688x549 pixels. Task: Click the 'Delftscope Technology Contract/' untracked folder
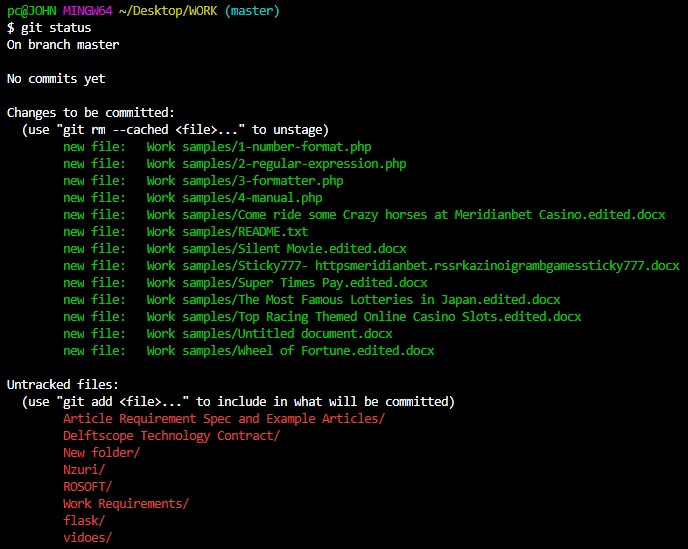pyautogui.click(x=171, y=436)
